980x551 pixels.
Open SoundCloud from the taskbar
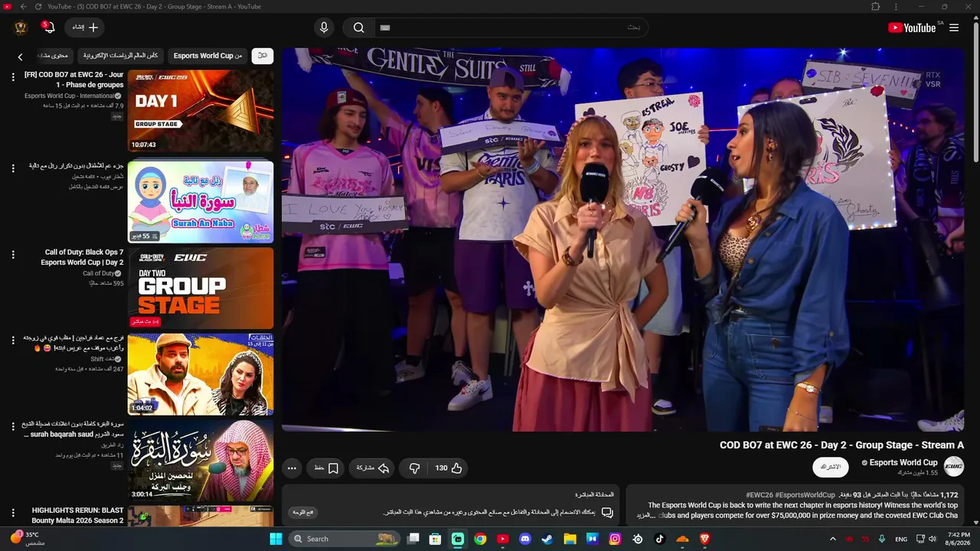[682, 539]
